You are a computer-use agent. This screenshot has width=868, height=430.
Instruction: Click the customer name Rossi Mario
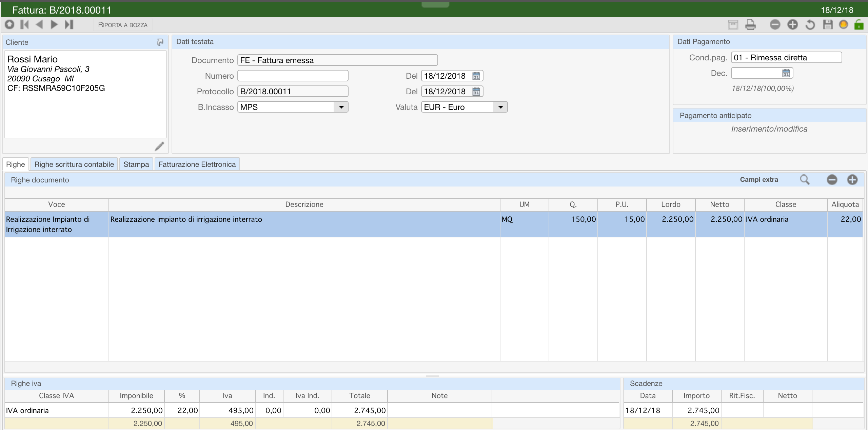pos(33,59)
